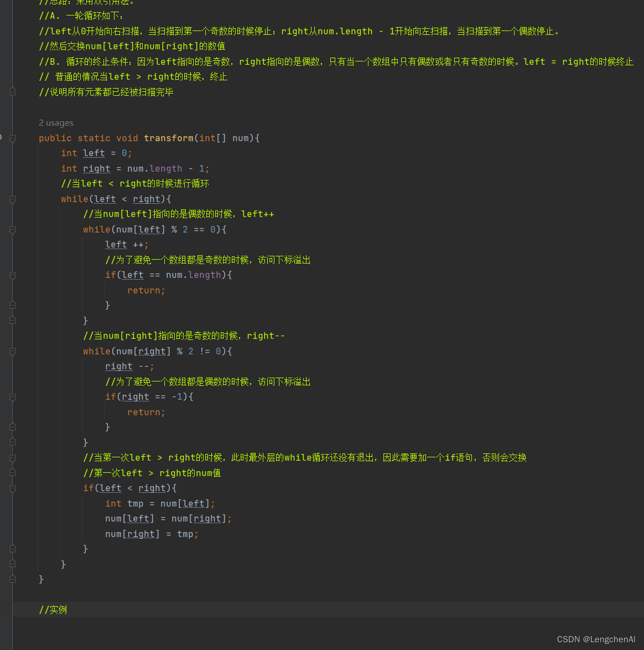644x650 pixels.
Task: Click the closing brace fold icon of outer while
Action: 12,564
